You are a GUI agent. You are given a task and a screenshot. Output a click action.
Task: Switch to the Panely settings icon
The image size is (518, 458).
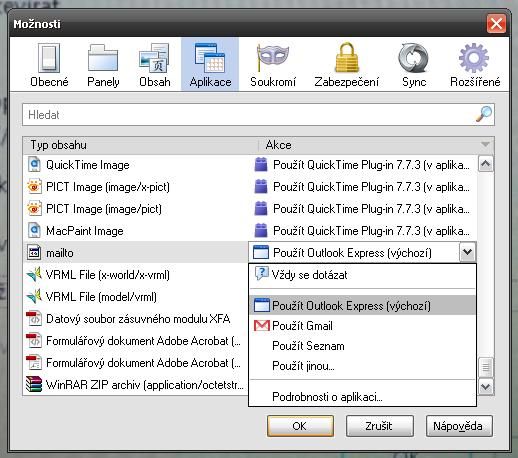click(103, 65)
